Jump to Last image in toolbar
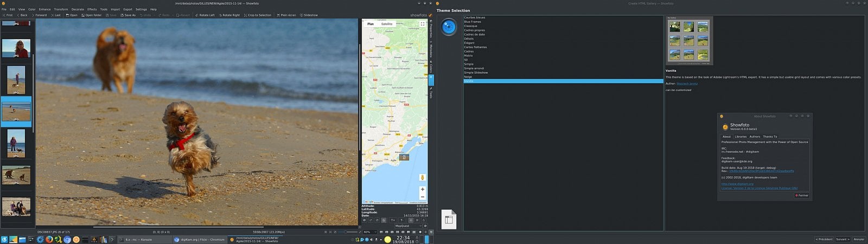This screenshot has height=244, width=868. click(x=56, y=15)
